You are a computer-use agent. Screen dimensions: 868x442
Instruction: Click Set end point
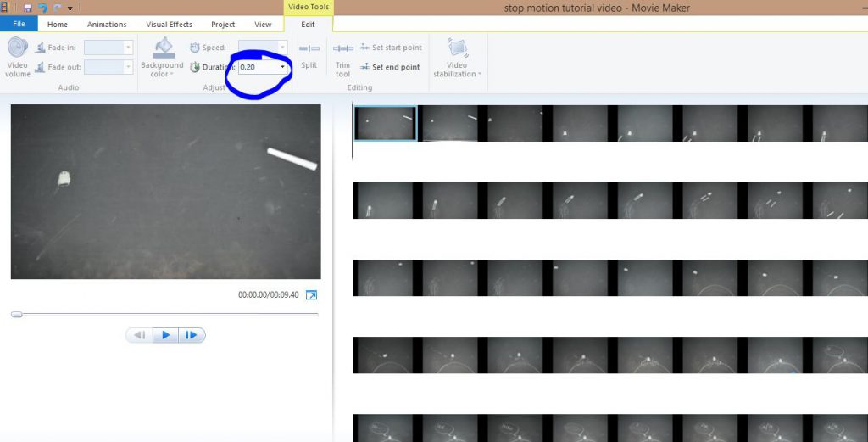[391, 67]
